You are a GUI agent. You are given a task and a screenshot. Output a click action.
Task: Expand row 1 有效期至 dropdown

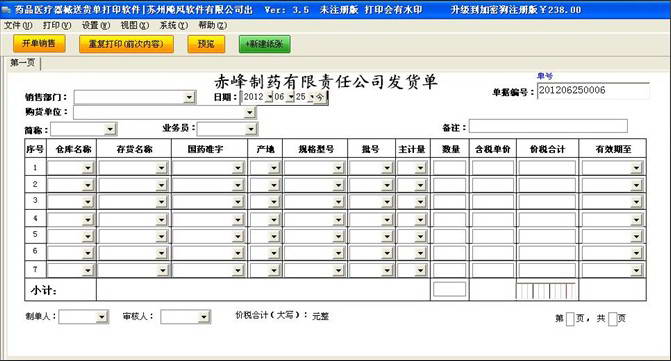tap(636, 168)
